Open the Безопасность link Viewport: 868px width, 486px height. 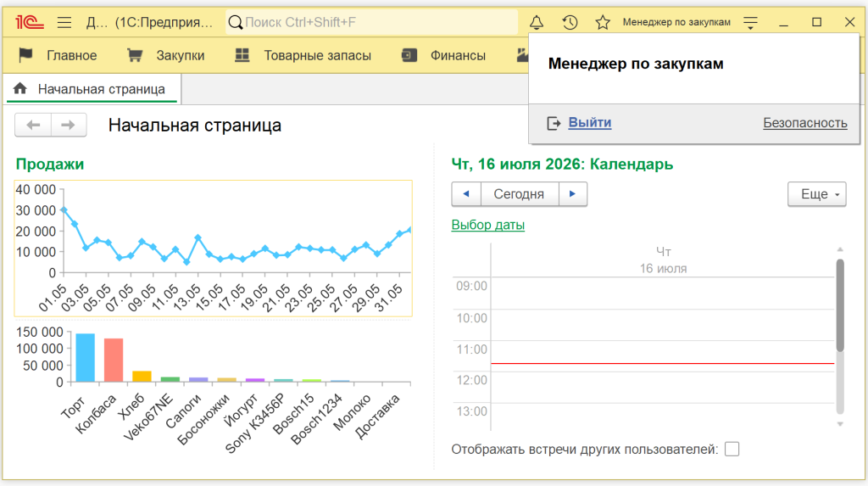coord(805,123)
